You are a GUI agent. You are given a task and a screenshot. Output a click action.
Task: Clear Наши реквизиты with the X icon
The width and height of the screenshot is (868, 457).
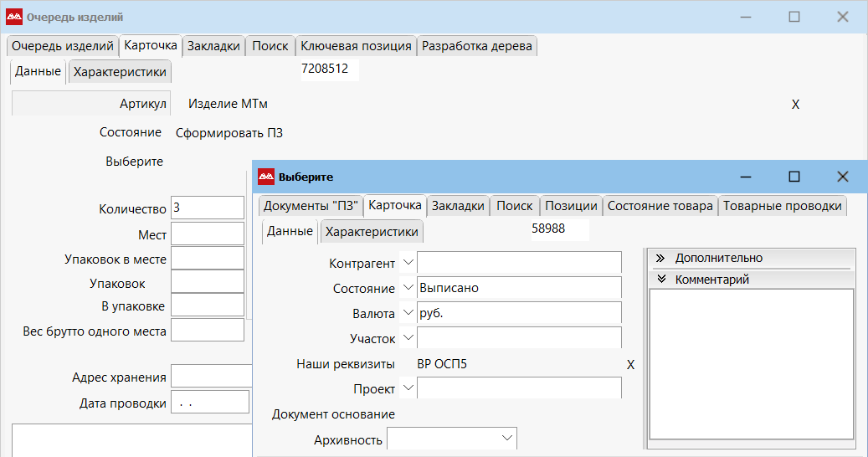click(630, 365)
